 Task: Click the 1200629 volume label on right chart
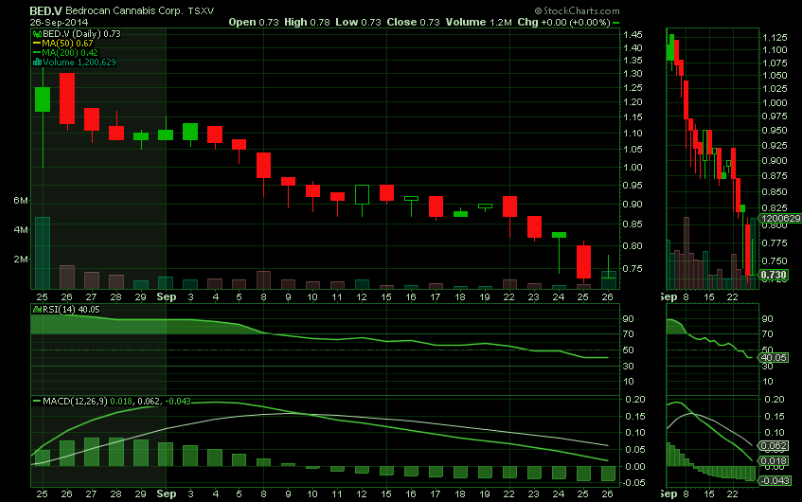780,217
